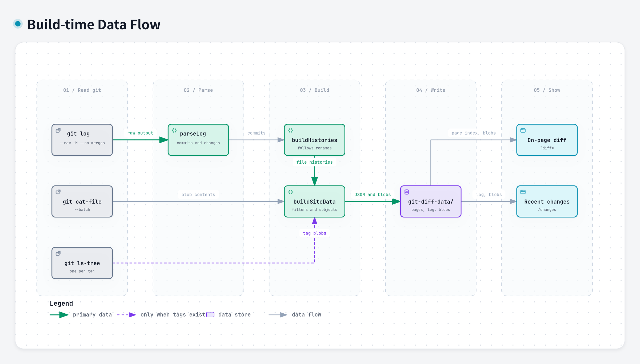
Task: Click the database icon on git-diff-data/ node
Action: pos(407,192)
